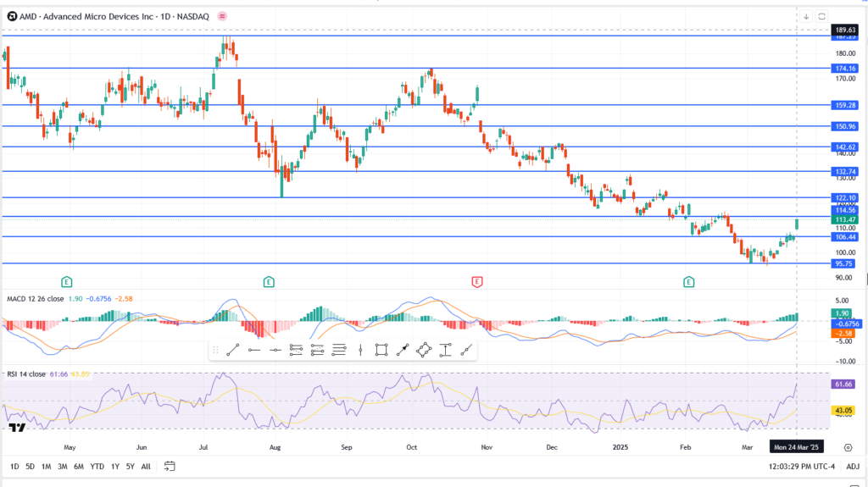Toggle maximize chart pane square icon
This screenshot has height=487, width=868.
pos(821,16)
